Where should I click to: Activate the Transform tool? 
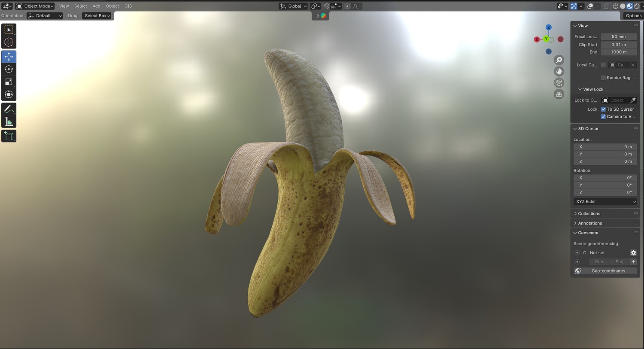point(9,94)
